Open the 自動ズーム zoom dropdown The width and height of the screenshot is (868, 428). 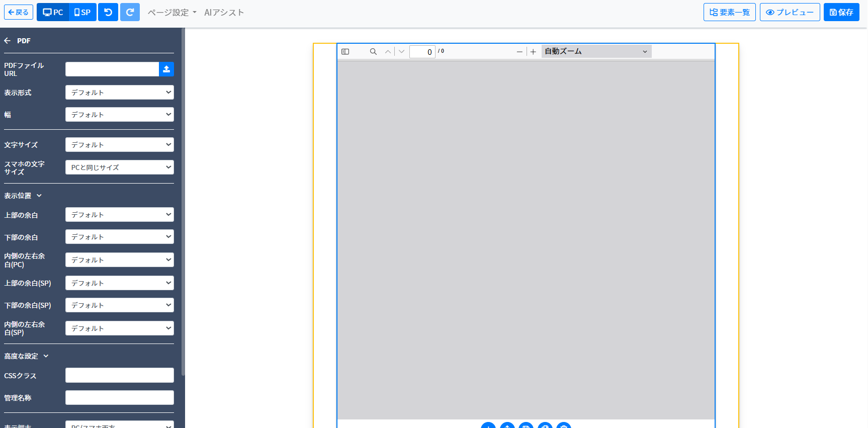pos(596,51)
